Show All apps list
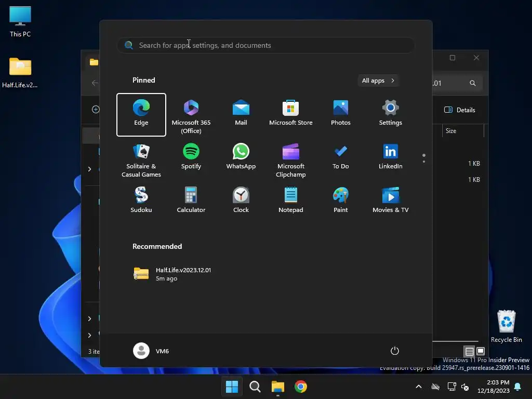532x399 pixels. point(378,81)
